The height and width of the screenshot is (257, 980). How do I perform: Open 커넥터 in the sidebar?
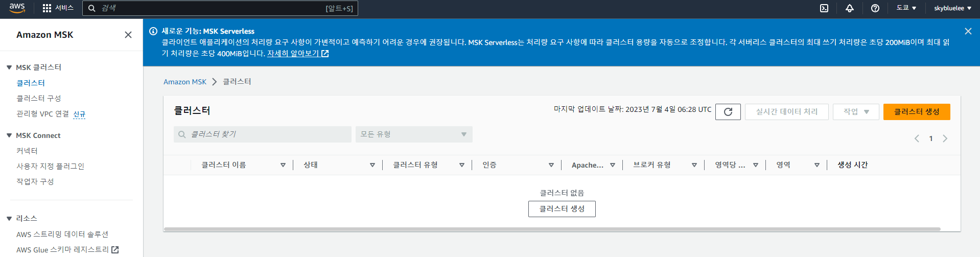27,151
